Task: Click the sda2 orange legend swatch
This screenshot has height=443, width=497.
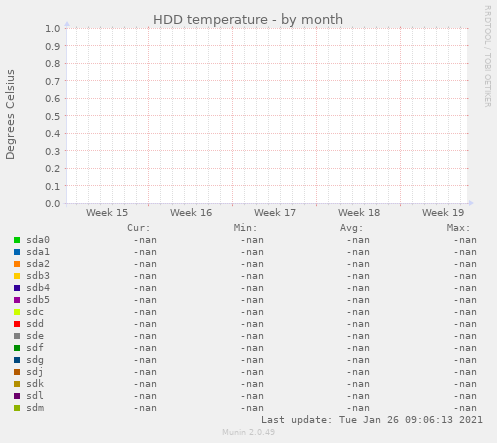Action: [17, 264]
